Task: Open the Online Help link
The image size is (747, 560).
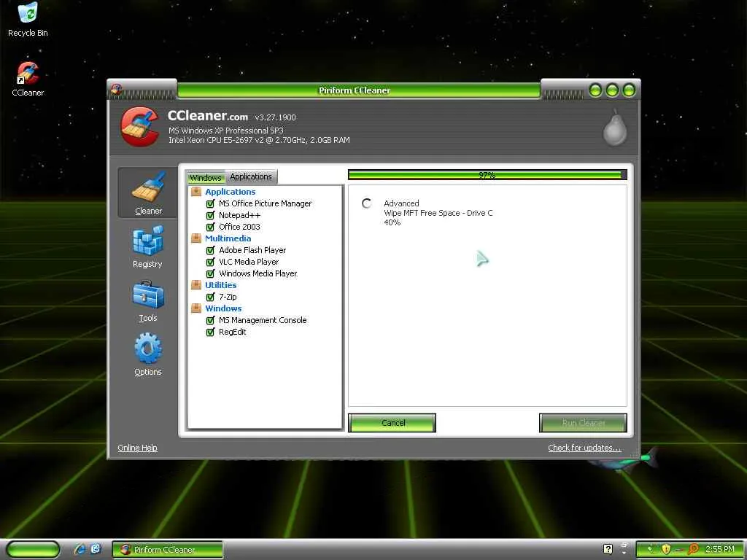Action: tap(137, 448)
